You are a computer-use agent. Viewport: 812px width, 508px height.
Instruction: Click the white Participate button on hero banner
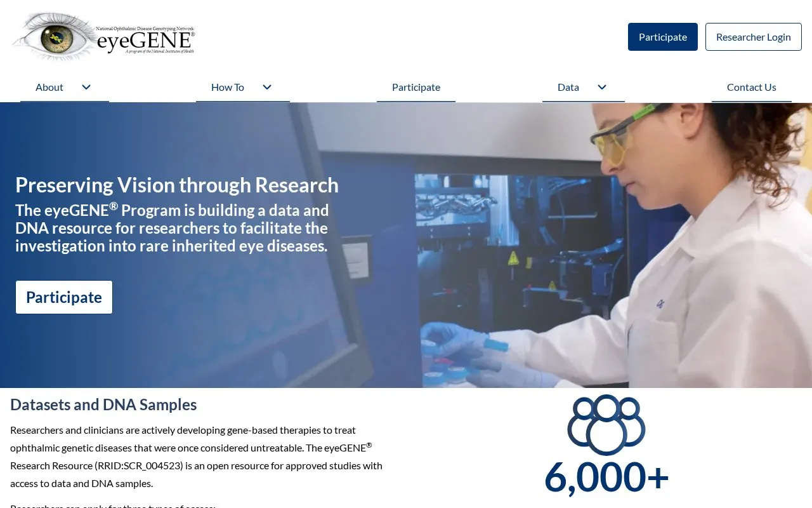(x=64, y=297)
